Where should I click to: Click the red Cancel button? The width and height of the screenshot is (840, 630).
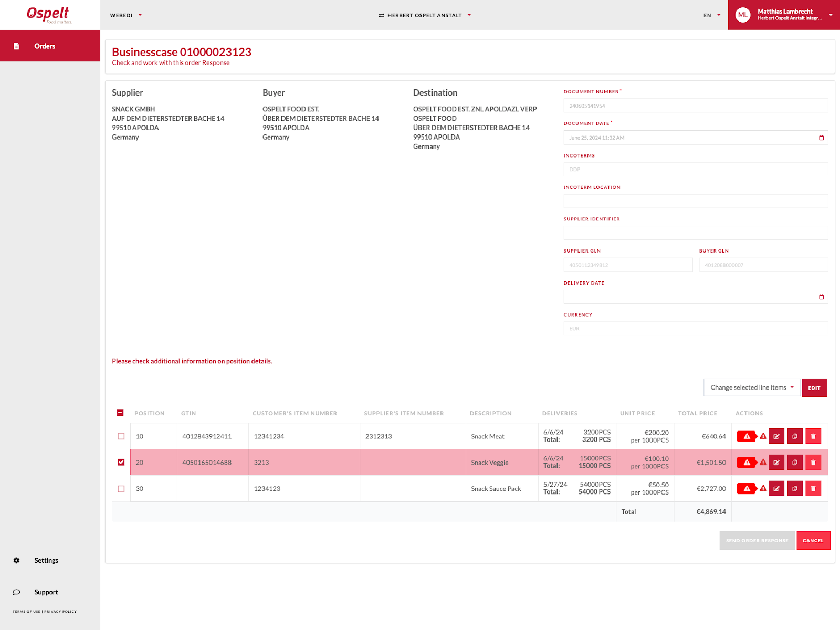click(813, 541)
